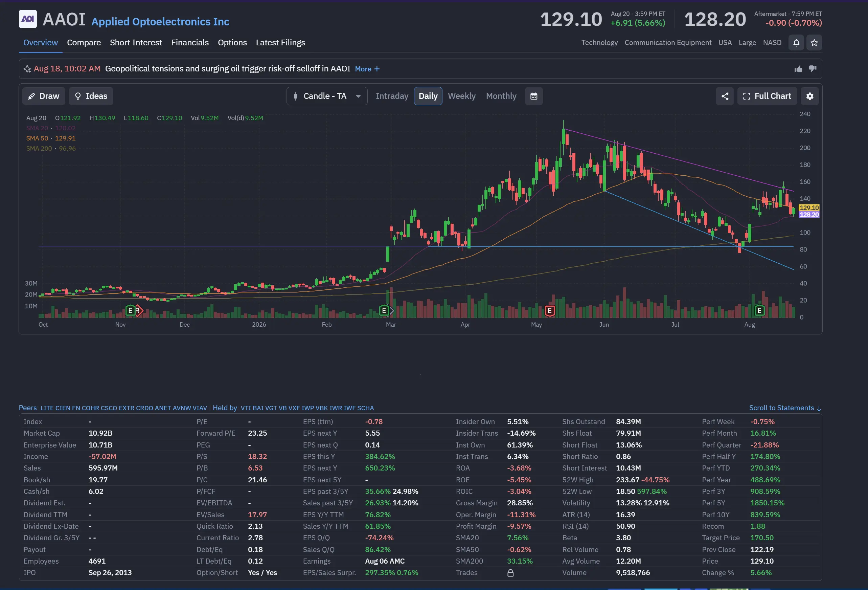The image size is (868, 590).
Task: Give thumbs up to the news summary
Action: [798, 69]
